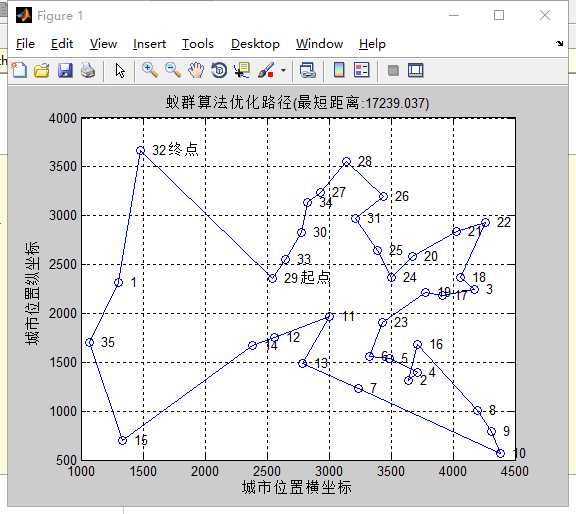Click the city 10 circle marker
Screen dimensions: 576x514
[500, 453]
